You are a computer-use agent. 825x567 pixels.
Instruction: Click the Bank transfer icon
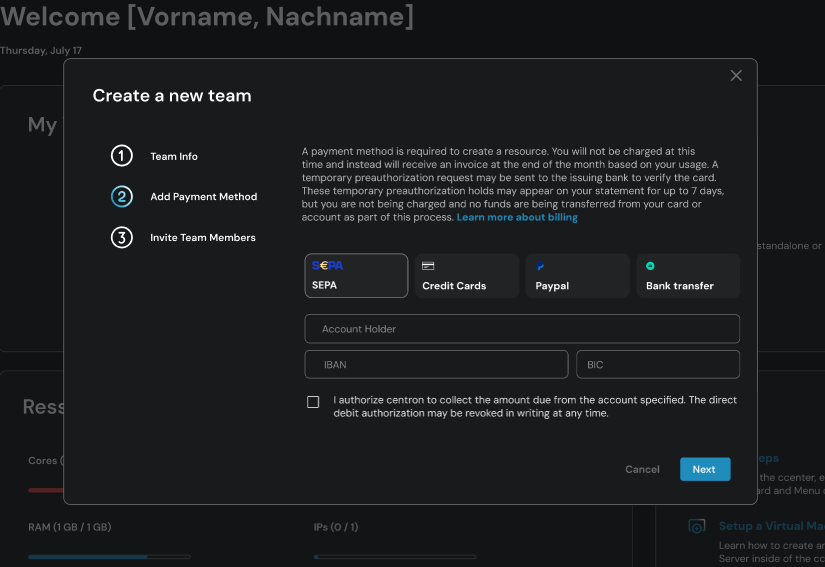650,267
